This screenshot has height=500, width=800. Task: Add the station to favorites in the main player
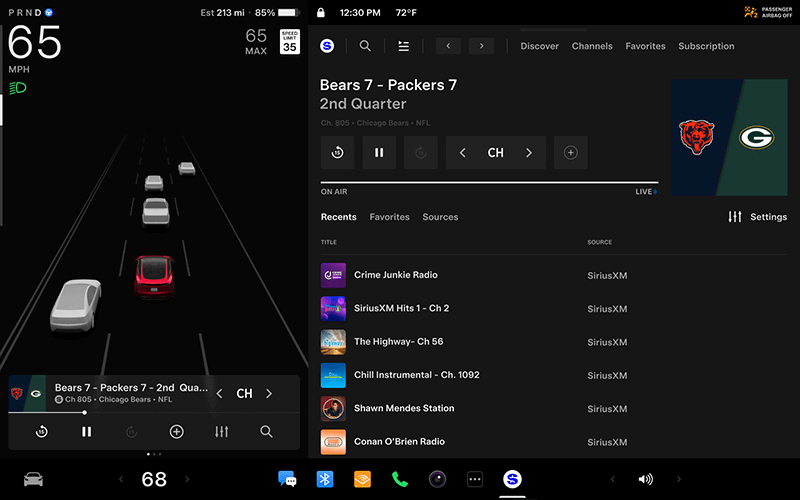(570, 153)
